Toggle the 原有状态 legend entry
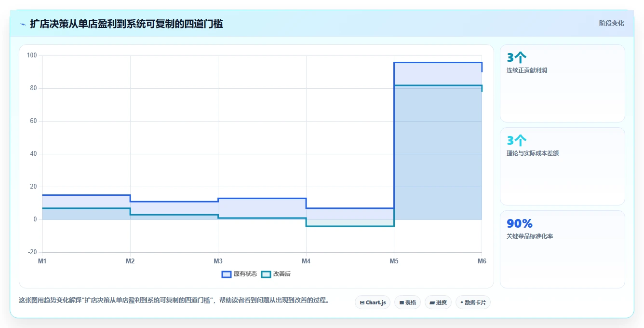 (239, 274)
